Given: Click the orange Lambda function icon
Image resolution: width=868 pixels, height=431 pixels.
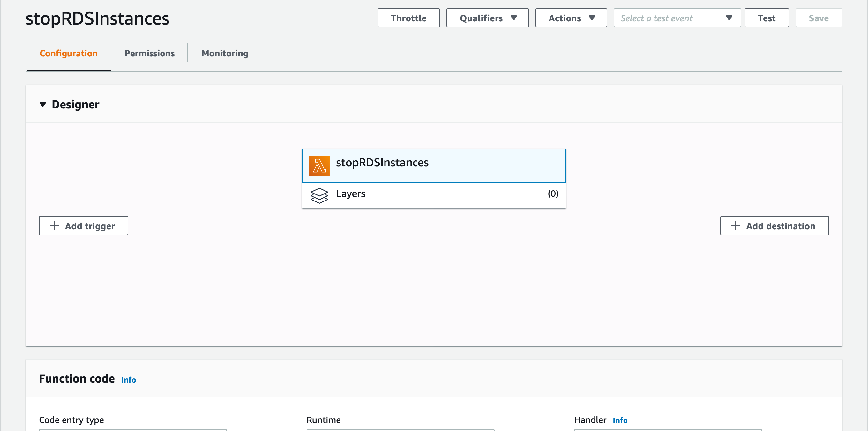Looking at the screenshot, I should coord(319,165).
